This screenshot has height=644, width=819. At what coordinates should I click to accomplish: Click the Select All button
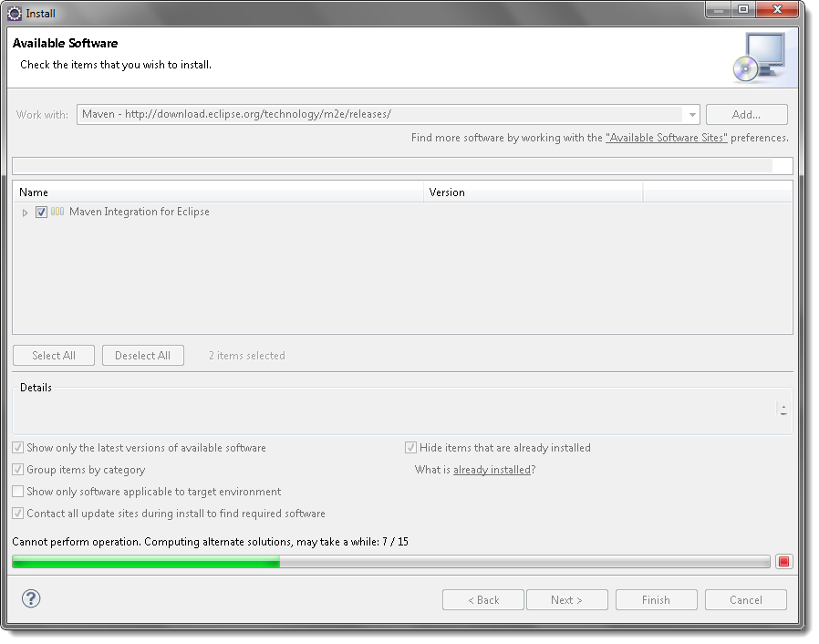click(54, 355)
